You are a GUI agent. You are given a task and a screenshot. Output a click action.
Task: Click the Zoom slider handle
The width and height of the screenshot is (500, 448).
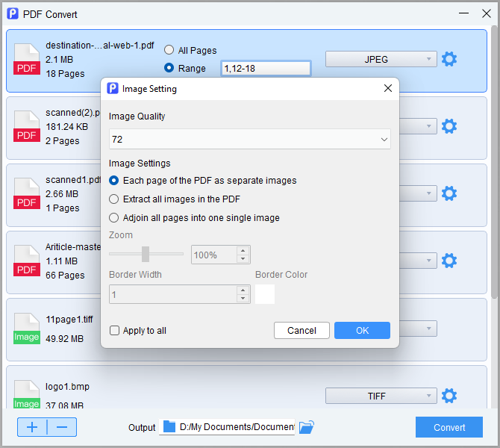click(x=146, y=254)
